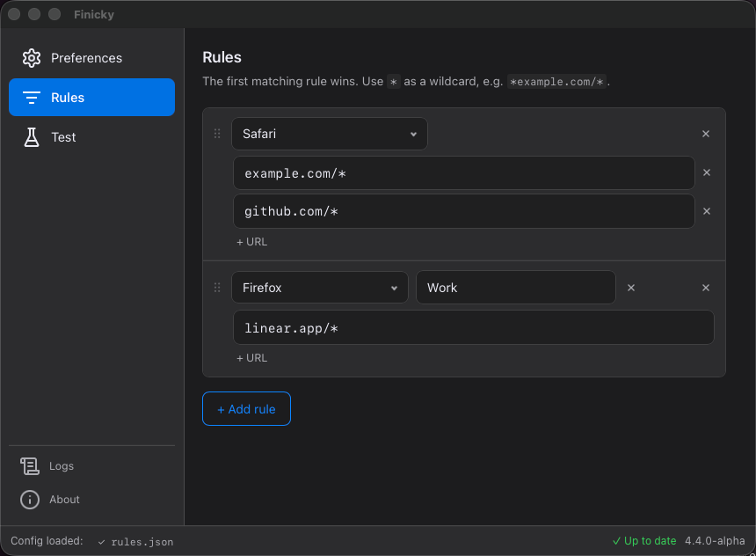Click the checkmark next to rules.json
This screenshot has width=756, height=556.
[101, 542]
